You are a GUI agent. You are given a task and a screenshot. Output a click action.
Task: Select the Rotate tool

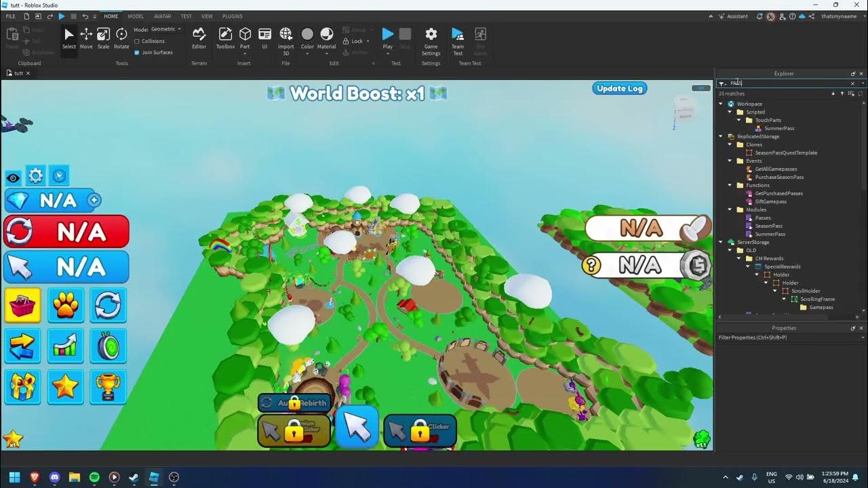coord(121,39)
